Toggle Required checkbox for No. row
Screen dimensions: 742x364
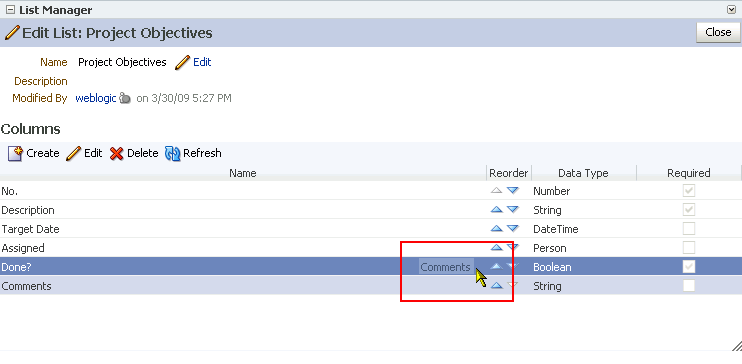(x=689, y=191)
